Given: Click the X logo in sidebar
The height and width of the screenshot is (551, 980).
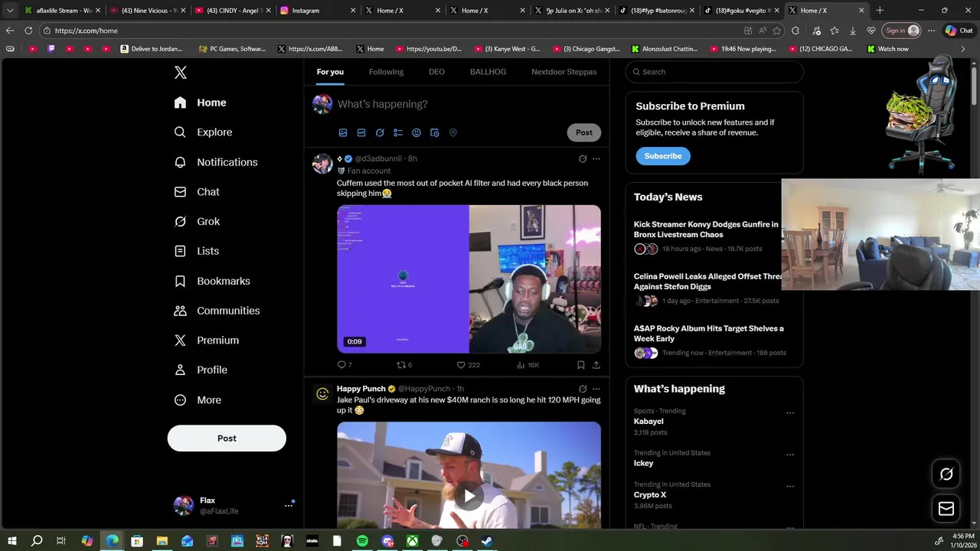Looking at the screenshot, I should tap(181, 73).
